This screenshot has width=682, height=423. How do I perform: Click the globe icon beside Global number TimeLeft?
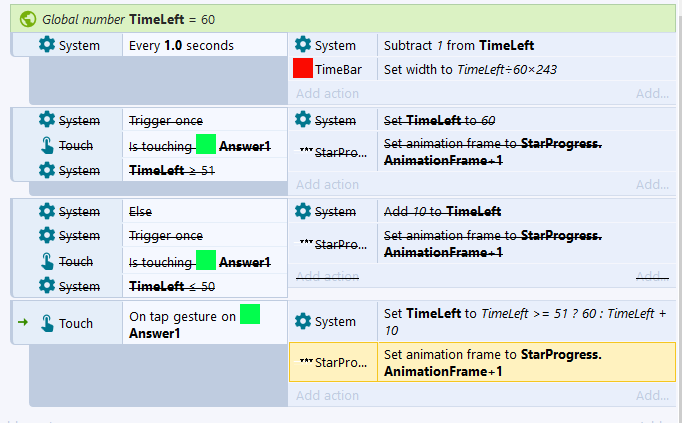click(x=28, y=19)
